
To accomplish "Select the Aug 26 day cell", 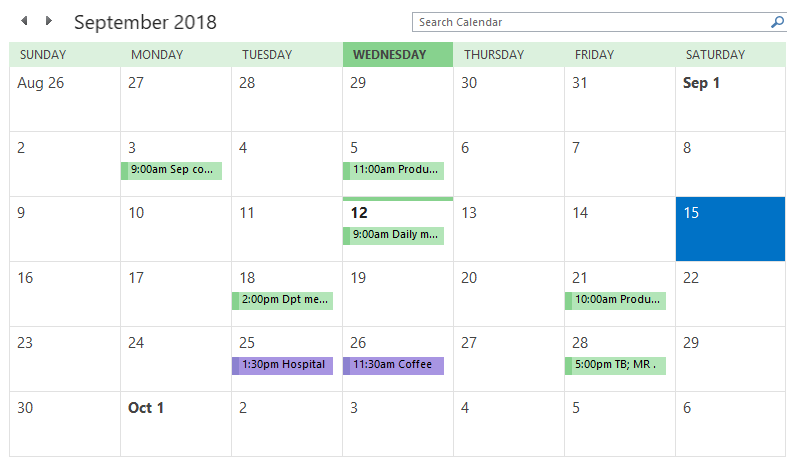I will coord(65,99).
